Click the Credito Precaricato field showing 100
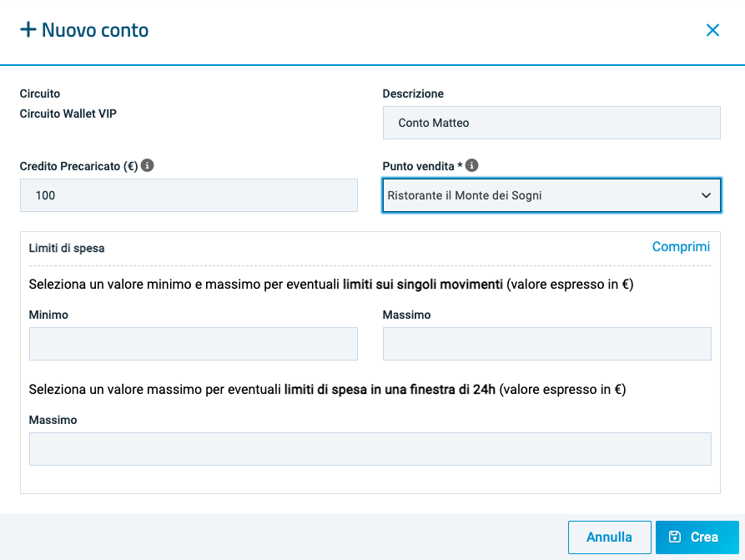The height and width of the screenshot is (560, 745). click(189, 195)
